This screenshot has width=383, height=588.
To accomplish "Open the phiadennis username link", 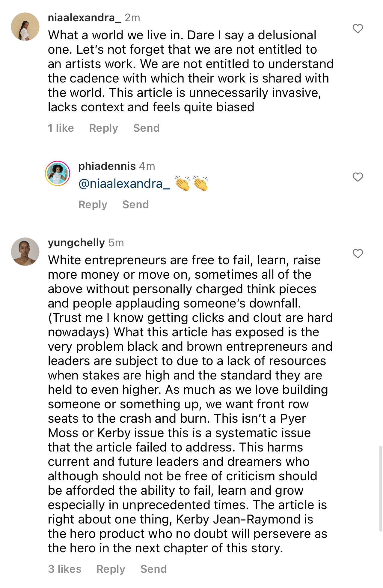I will tap(107, 166).
